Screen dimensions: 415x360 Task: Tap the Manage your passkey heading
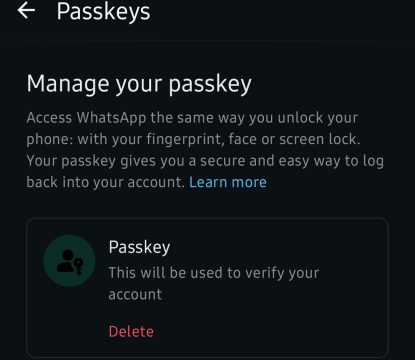[139, 84]
